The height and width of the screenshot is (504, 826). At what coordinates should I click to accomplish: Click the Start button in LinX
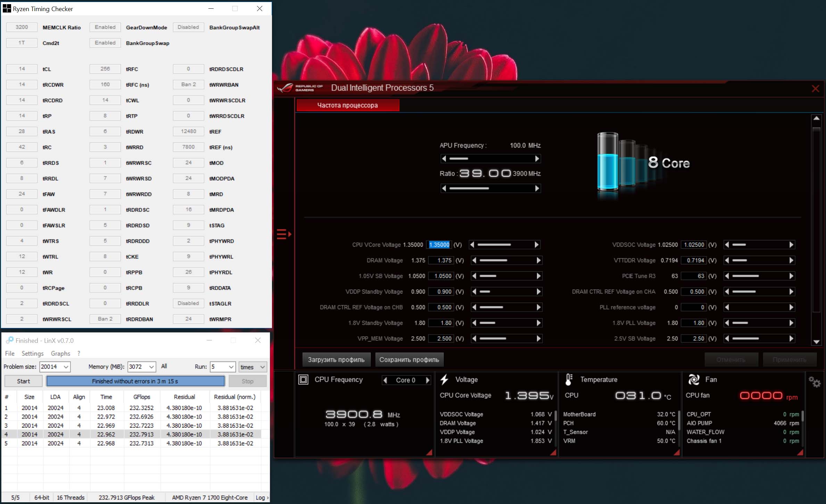23,381
